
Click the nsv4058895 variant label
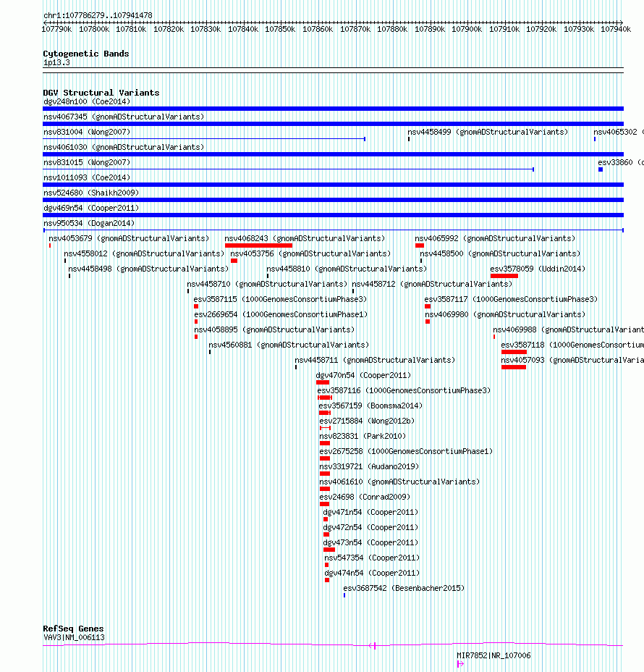(x=274, y=329)
